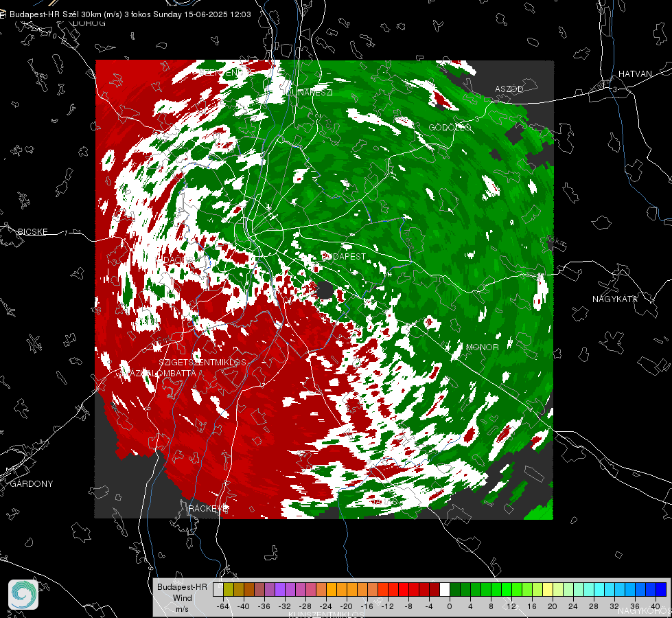Click the 'm/s' unit label in legend

pyautogui.click(x=182, y=608)
